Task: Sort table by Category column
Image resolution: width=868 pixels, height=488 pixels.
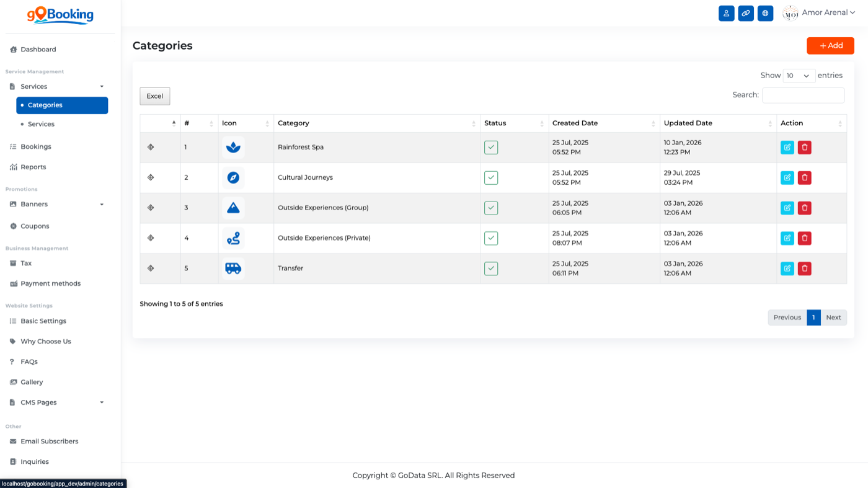Action: (377, 123)
